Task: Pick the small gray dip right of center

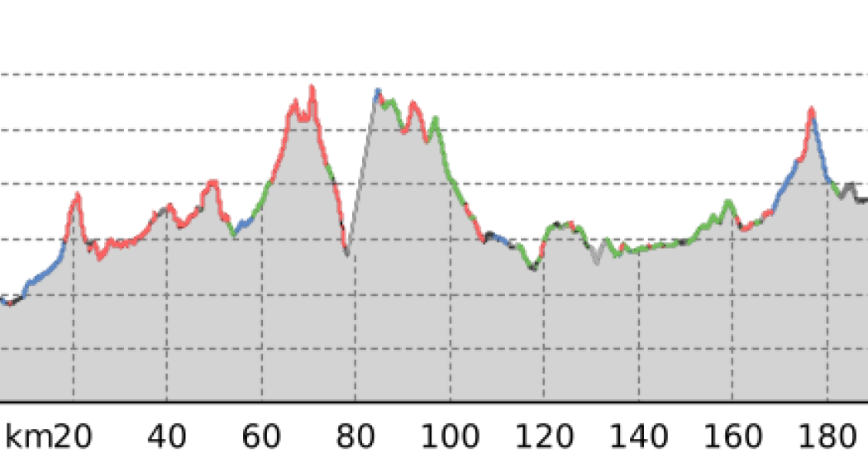Action: tap(596, 260)
